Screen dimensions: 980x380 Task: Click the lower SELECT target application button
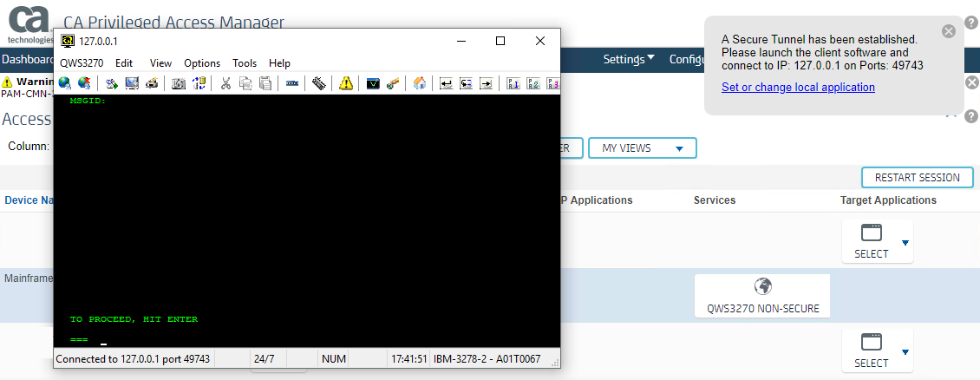[x=872, y=351]
